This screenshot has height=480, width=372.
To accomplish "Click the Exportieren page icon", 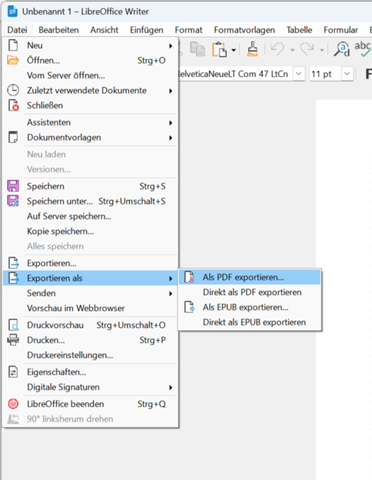I will pyautogui.click(x=13, y=263).
